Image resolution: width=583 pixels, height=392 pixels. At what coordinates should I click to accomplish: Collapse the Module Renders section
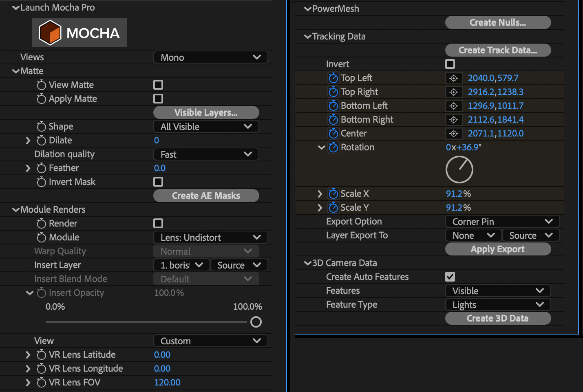pos(16,210)
